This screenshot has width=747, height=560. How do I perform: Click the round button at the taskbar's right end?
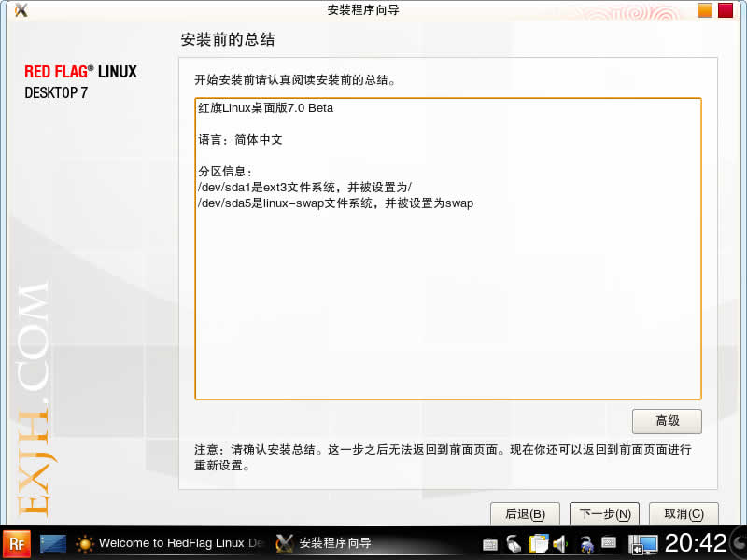point(739,543)
